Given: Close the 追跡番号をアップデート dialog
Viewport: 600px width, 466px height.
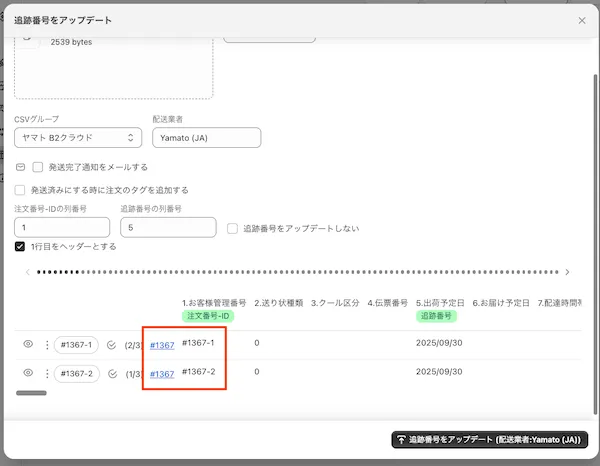Looking at the screenshot, I should (582, 20).
